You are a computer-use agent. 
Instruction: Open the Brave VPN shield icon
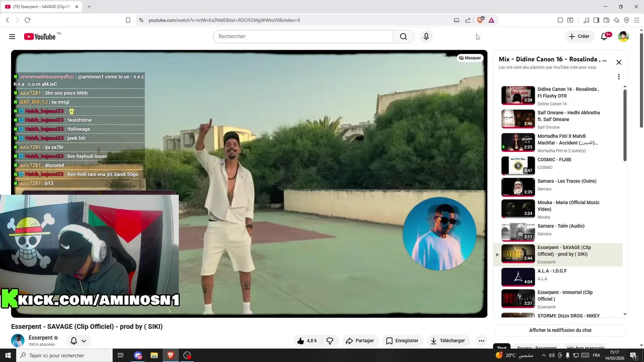pos(626,20)
